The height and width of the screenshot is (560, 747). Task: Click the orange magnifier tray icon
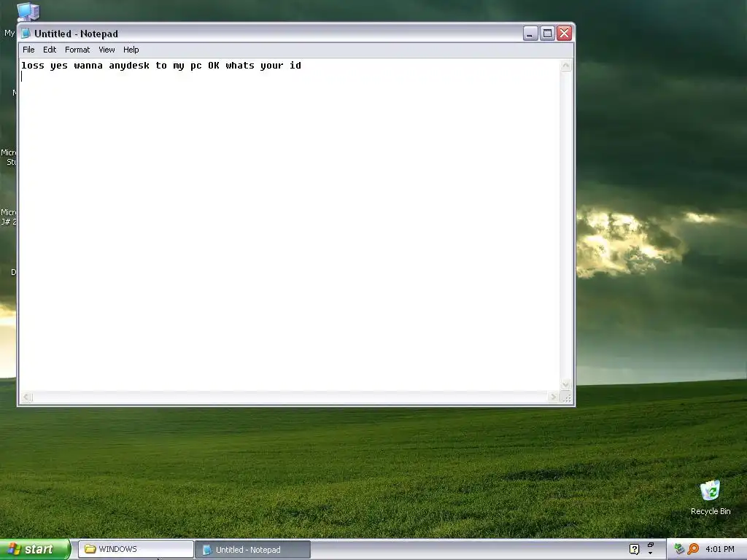point(693,550)
